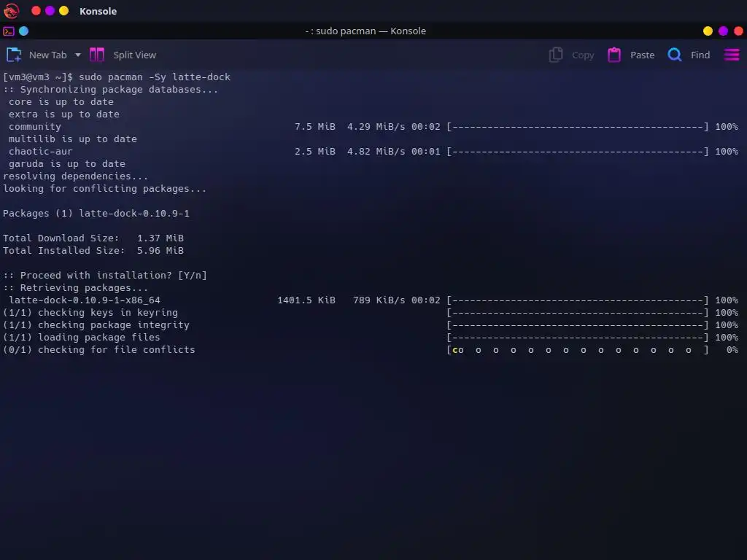Image resolution: width=747 pixels, height=560 pixels.
Task: Open a New Tab via its label
Action: point(47,55)
